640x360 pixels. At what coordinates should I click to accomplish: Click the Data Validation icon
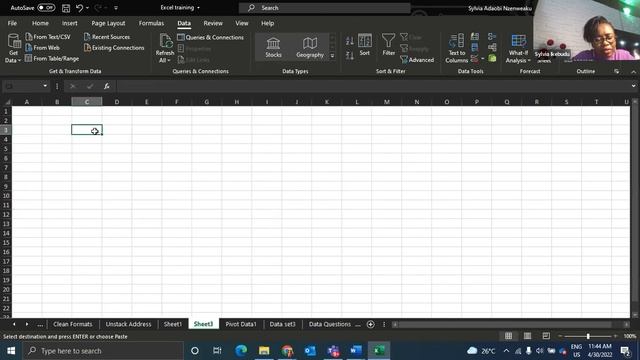[474, 59]
